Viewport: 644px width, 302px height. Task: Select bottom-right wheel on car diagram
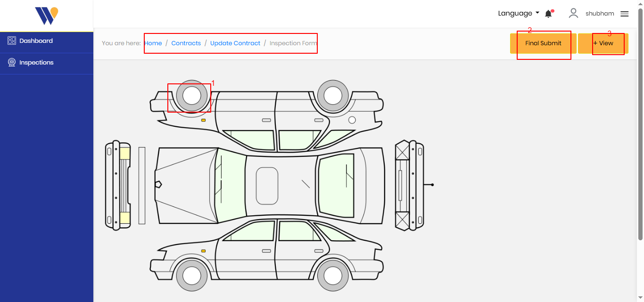click(x=333, y=275)
